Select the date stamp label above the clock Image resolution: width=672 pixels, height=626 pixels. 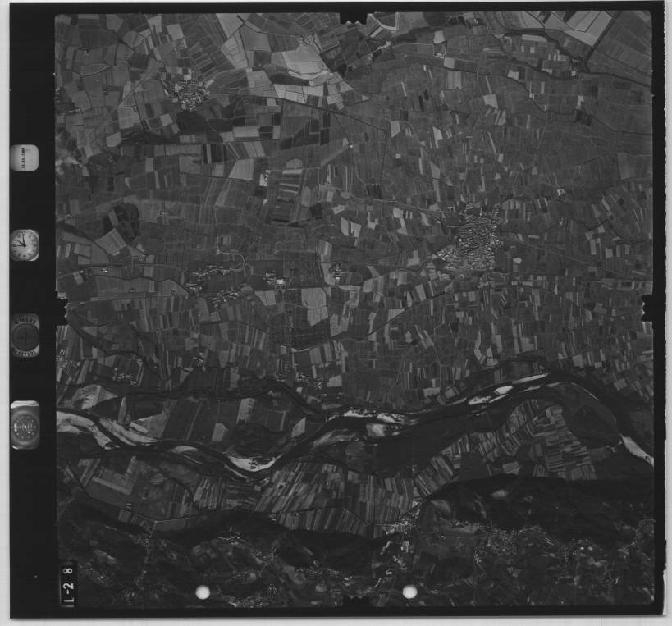pos(25,158)
